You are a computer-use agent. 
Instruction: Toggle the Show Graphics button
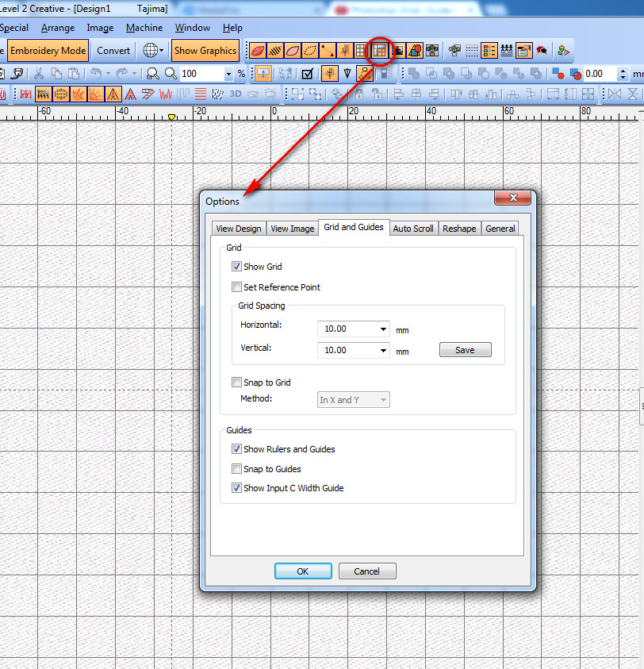coord(205,50)
